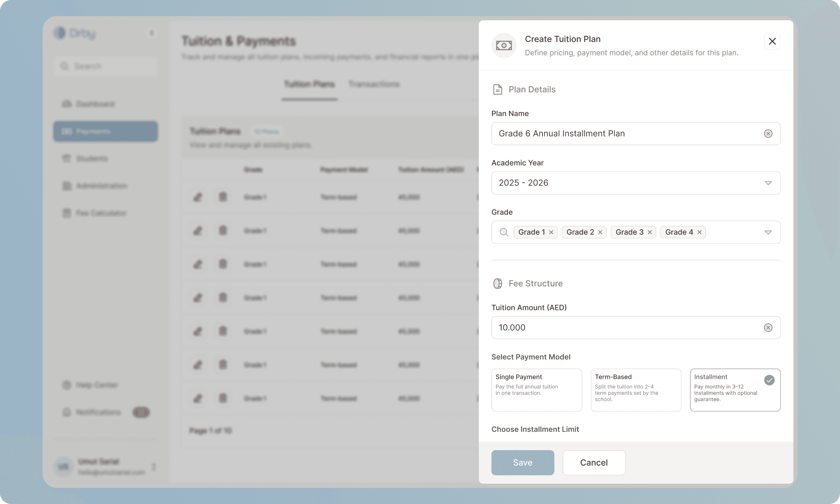Cancel creating the tuition plan
Screen dimensions: 840x504
click(594, 462)
